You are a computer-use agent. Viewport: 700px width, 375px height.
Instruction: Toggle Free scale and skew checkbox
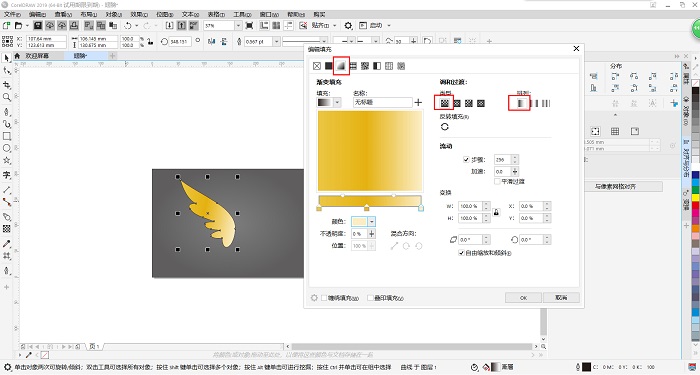click(462, 253)
